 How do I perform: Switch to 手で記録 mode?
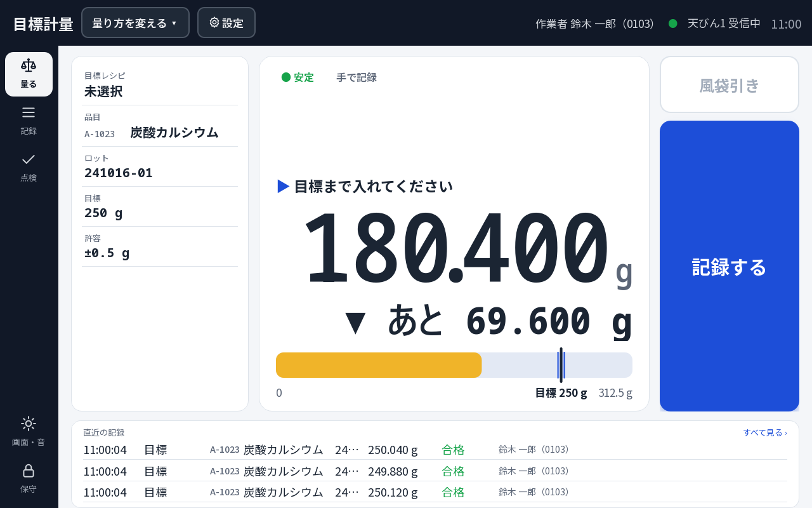(x=357, y=77)
